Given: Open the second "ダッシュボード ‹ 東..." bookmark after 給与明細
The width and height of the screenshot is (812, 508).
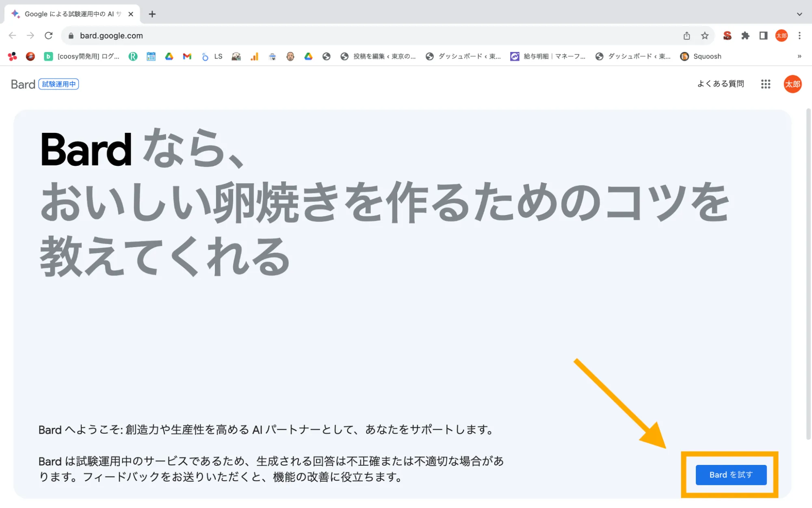Looking at the screenshot, I should pos(633,56).
